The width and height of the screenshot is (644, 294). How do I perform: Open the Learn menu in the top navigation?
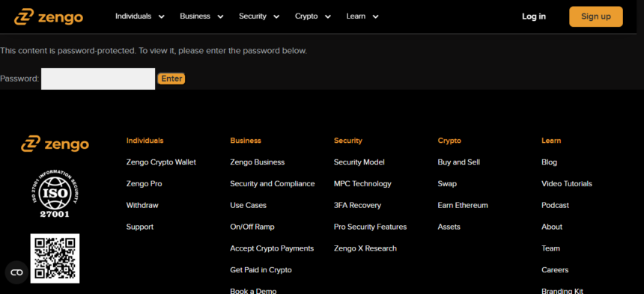(x=356, y=16)
